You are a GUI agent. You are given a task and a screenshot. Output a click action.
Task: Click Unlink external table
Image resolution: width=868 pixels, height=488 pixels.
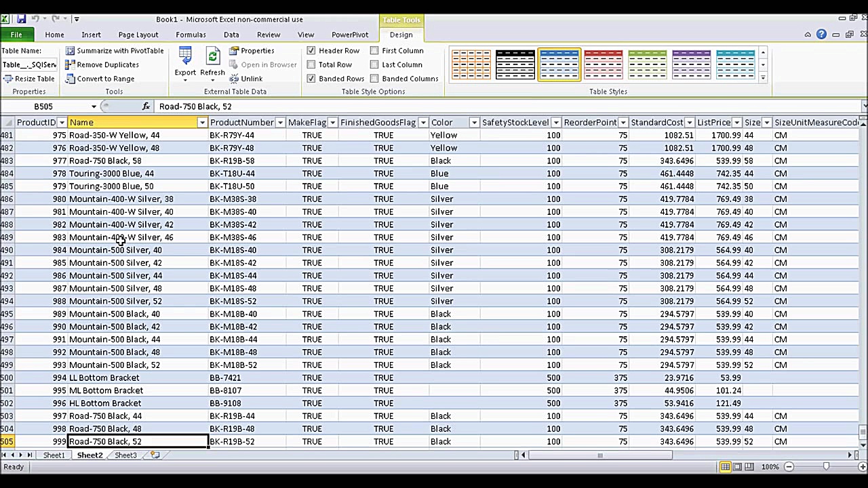(x=245, y=79)
